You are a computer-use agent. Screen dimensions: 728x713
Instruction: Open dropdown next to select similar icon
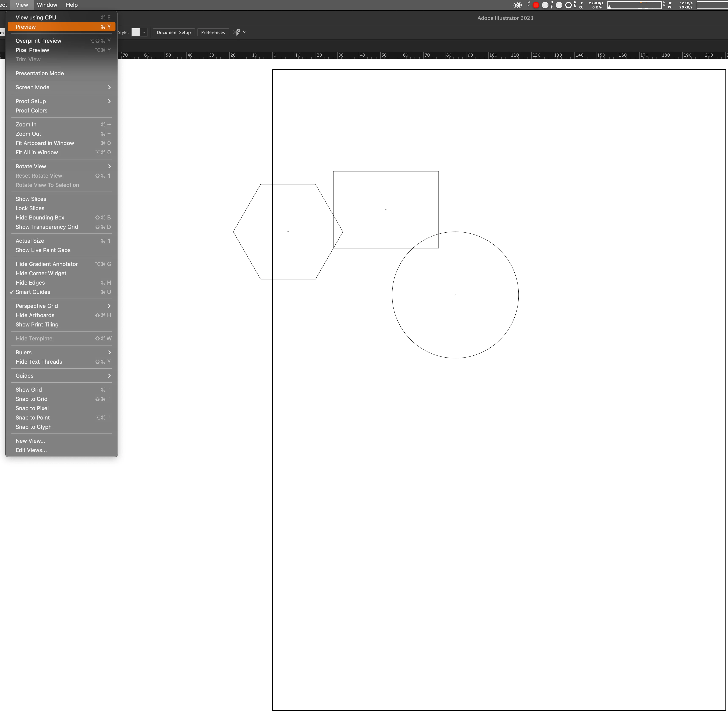245,32
